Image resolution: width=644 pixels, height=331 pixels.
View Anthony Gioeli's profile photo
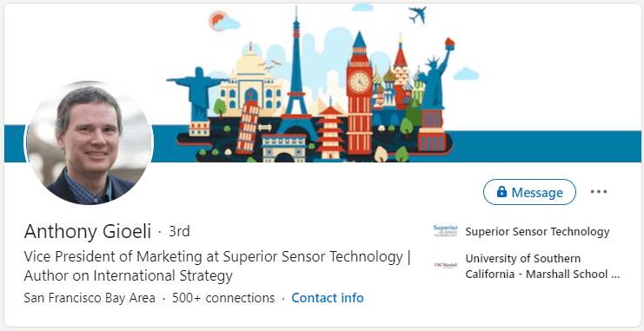(x=90, y=142)
